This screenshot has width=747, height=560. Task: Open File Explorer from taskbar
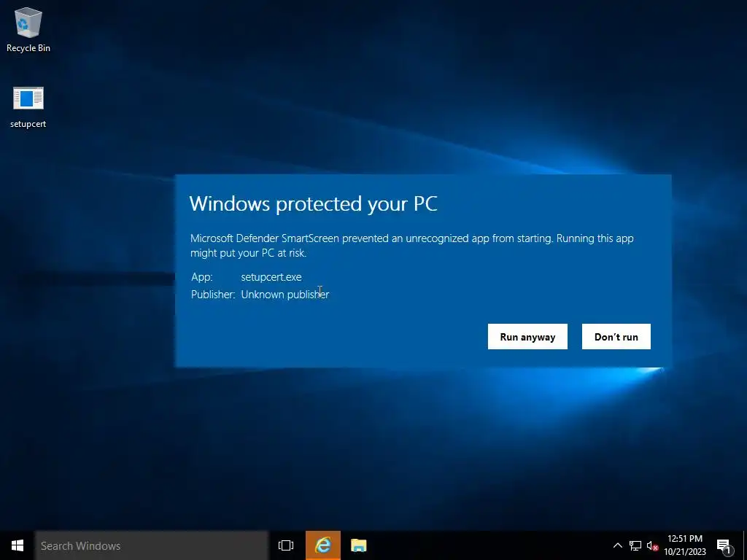pos(358,545)
